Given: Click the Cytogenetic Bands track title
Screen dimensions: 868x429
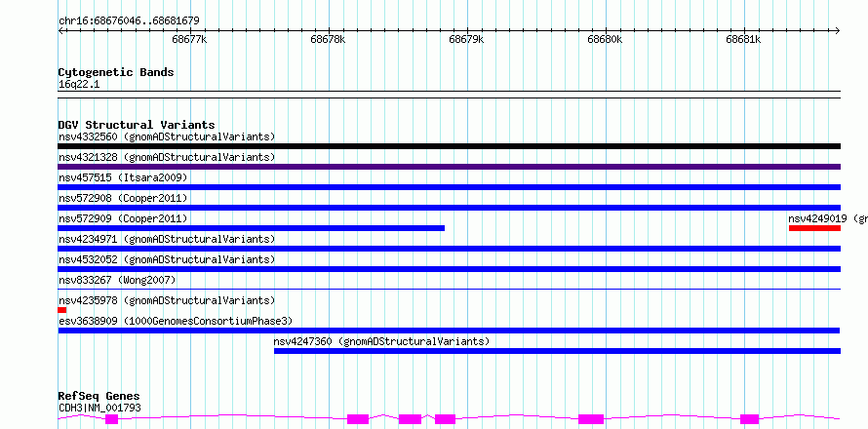Looking at the screenshot, I should click(x=116, y=72).
